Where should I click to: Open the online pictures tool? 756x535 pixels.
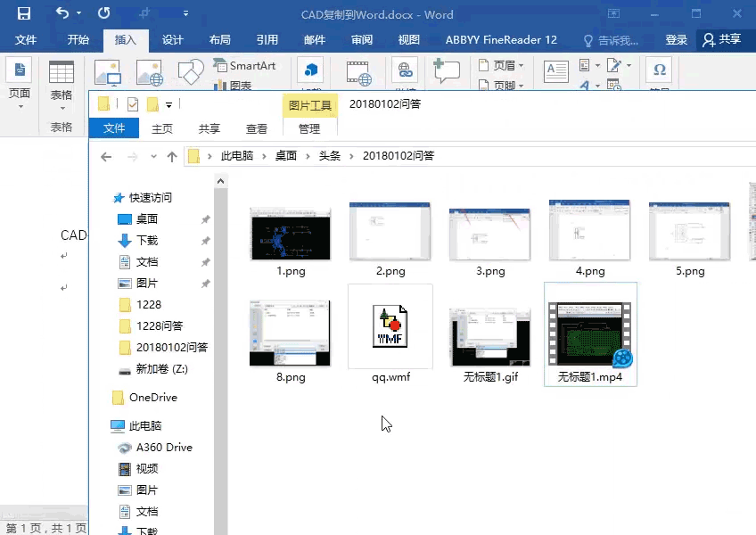tap(149, 71)
